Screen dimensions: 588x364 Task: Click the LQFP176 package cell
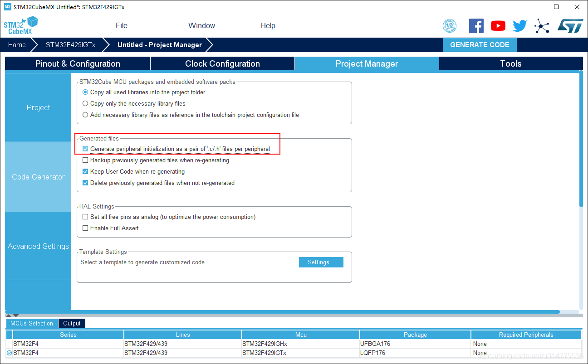(x=415, y=353)
